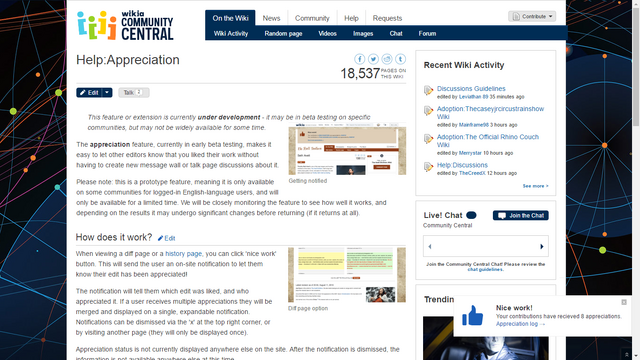Open Videos in navigation bar
Screen dimensions: 640x360
[327, 33]
